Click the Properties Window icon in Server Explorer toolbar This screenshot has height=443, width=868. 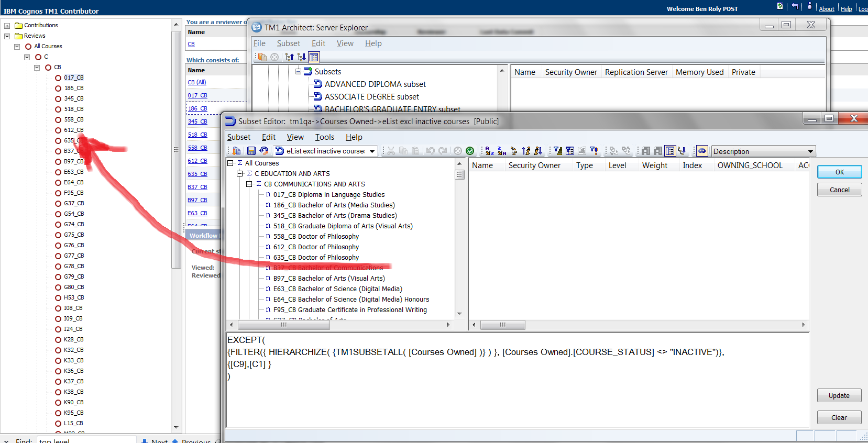tap(314, 57)
